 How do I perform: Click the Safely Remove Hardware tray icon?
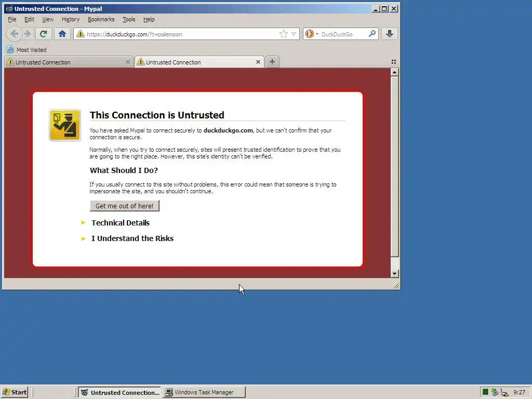pyautogui.click(x=495, y=392)
